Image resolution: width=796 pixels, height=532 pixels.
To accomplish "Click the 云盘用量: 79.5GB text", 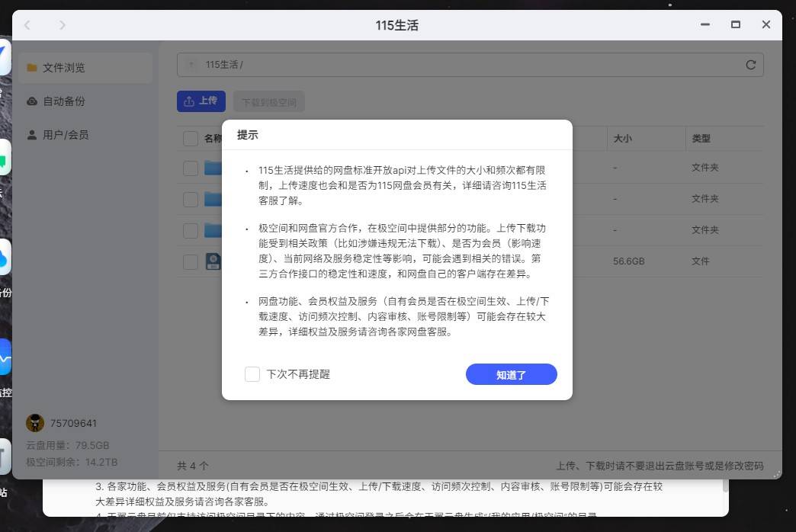I will coord(68,445).
